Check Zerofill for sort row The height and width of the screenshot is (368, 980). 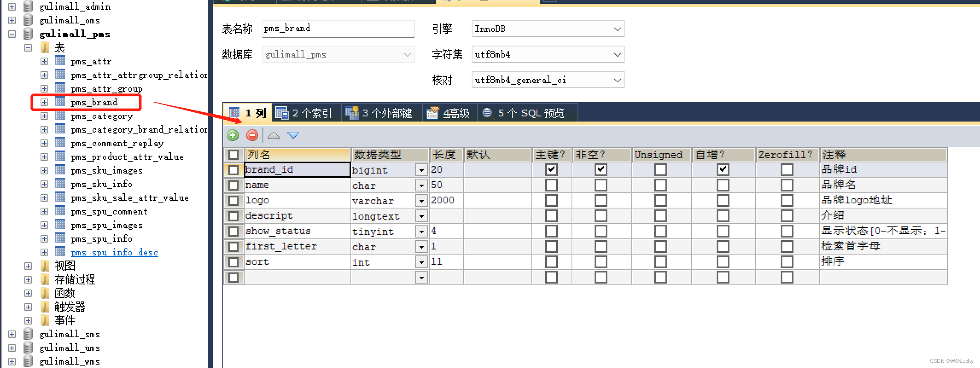tap(787, 262)
